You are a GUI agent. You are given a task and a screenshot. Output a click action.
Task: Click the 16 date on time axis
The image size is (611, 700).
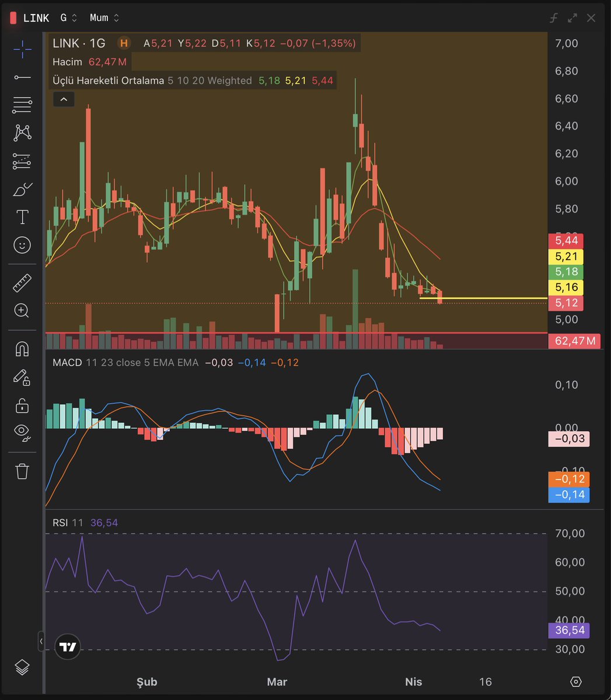point(485,681)
